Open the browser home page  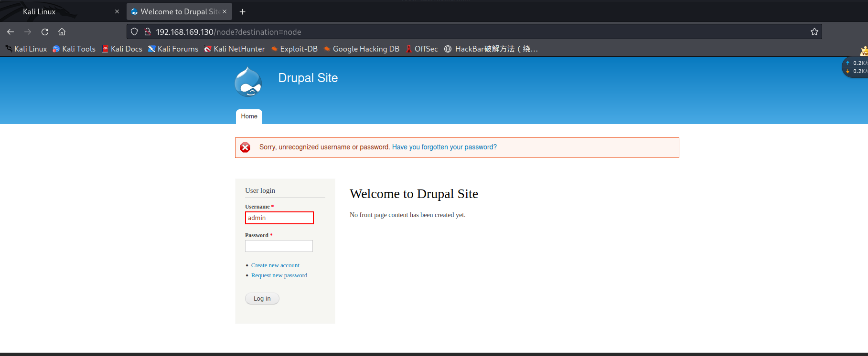(x=62, y=32)
